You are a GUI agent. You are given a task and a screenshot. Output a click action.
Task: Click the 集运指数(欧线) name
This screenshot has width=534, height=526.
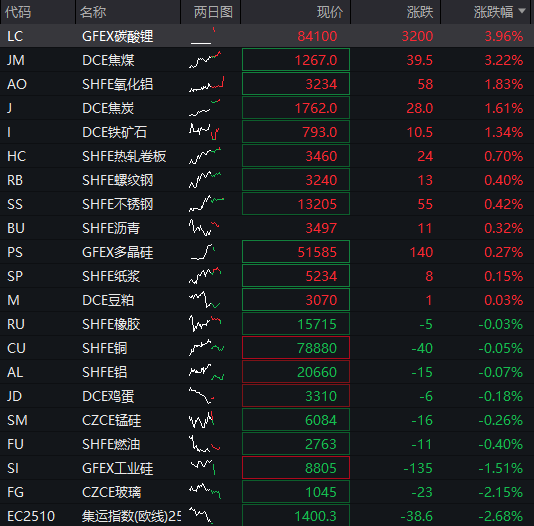pyautogui.click(x=131, y=516)
